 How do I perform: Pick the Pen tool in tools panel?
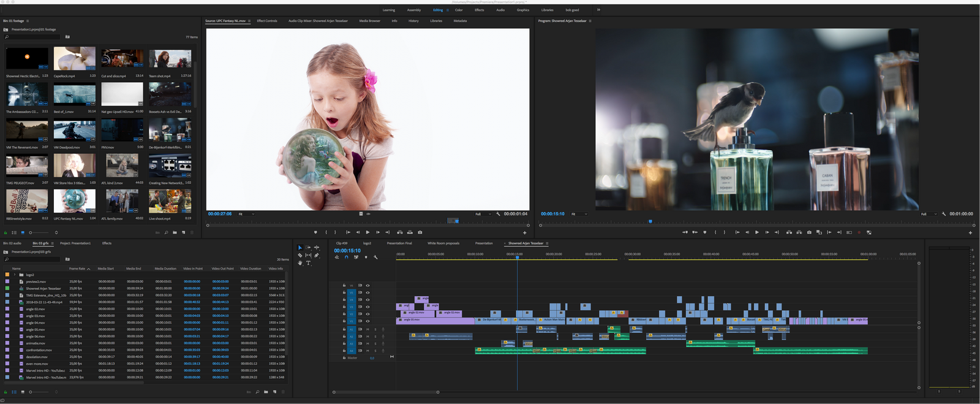(317, 255)
